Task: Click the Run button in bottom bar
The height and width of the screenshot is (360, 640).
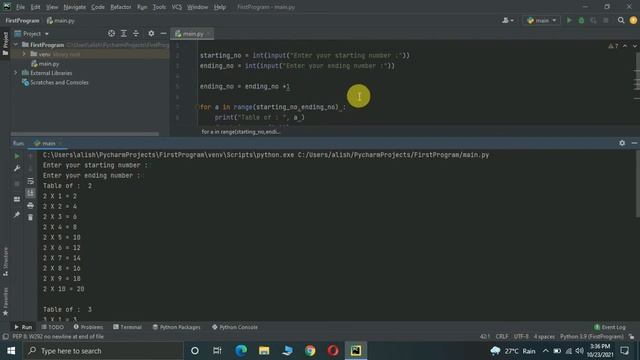Action: click(x=23, y=327)
